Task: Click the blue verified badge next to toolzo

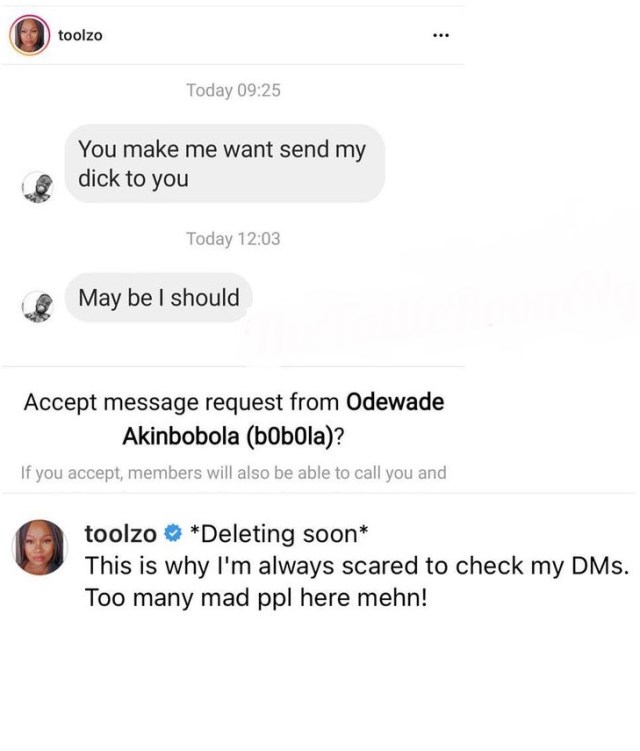Action: coord(172,534)
